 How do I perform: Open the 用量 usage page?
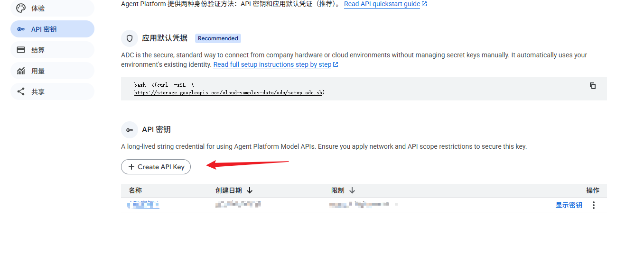click(x=52, y=71)
